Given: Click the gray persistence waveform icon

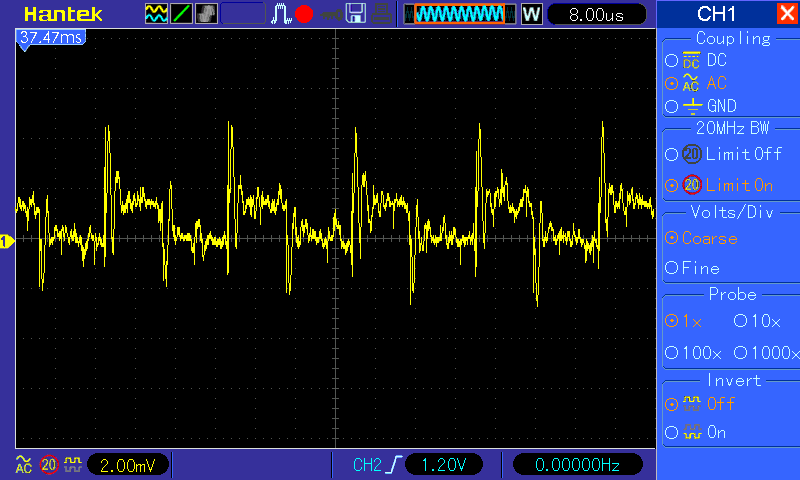Looking at the screenshot, I should point(206,14).
